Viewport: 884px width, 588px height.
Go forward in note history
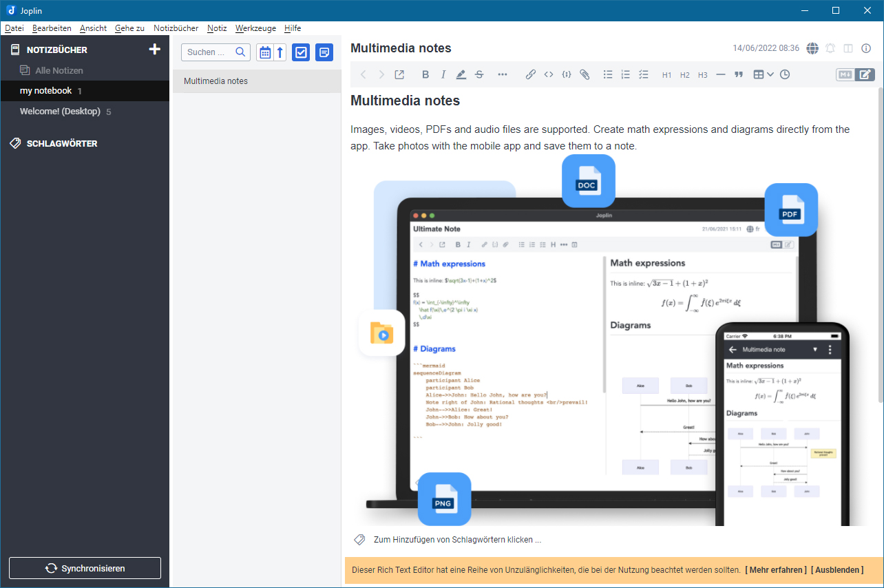click(381, 74)
